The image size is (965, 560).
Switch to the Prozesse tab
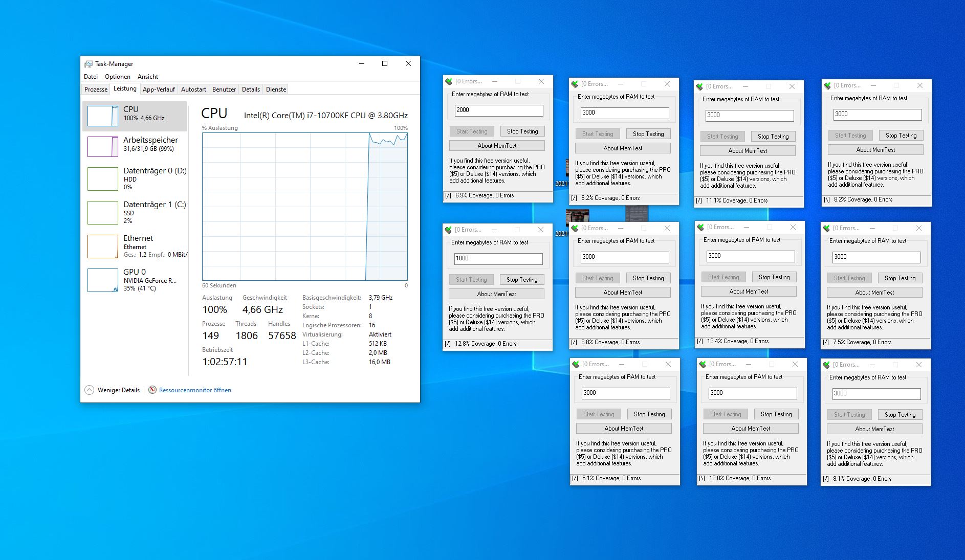coord(96,89)
